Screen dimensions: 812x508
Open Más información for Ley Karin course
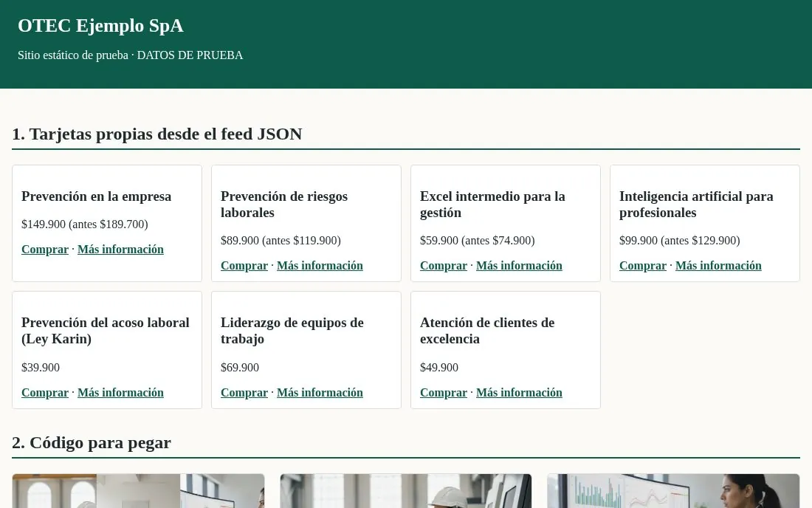[120, 393]
